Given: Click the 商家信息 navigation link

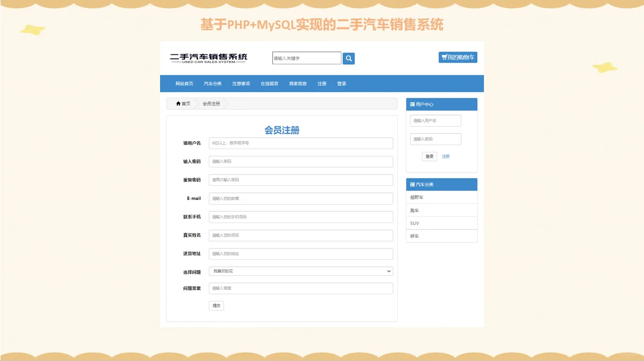Looking at the screenshot, I should (x=297, y=83).
